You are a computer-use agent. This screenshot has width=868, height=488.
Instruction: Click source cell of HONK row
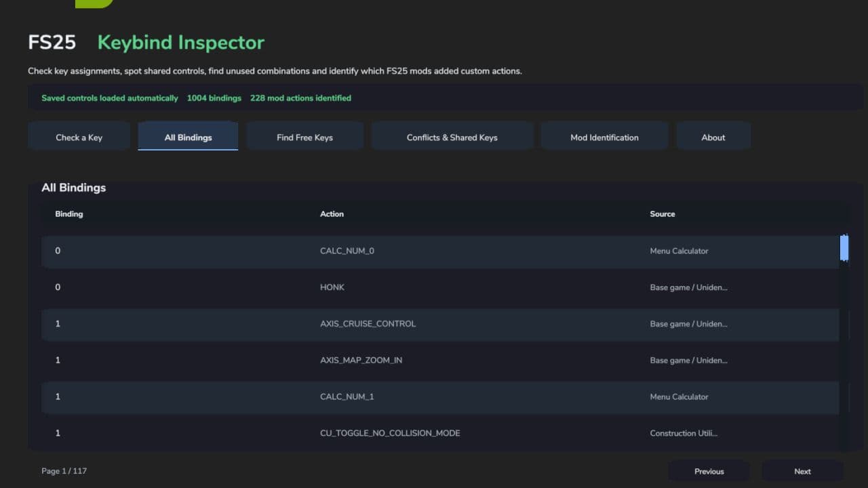point(688,287)
